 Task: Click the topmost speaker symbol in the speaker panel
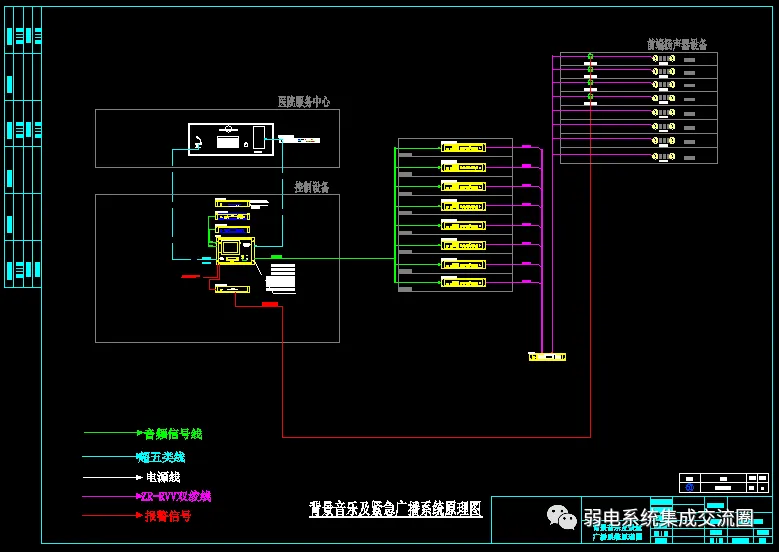coord(664,59)
